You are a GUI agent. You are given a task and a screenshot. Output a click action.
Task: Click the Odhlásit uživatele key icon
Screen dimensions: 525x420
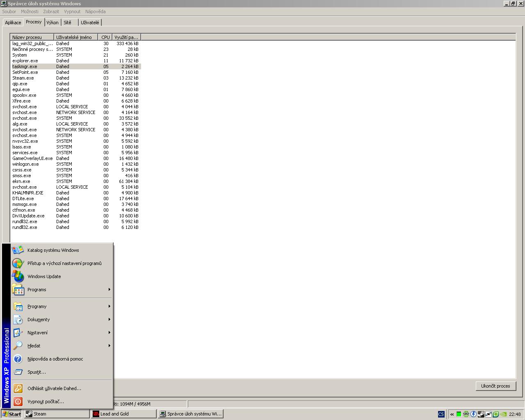18,388
